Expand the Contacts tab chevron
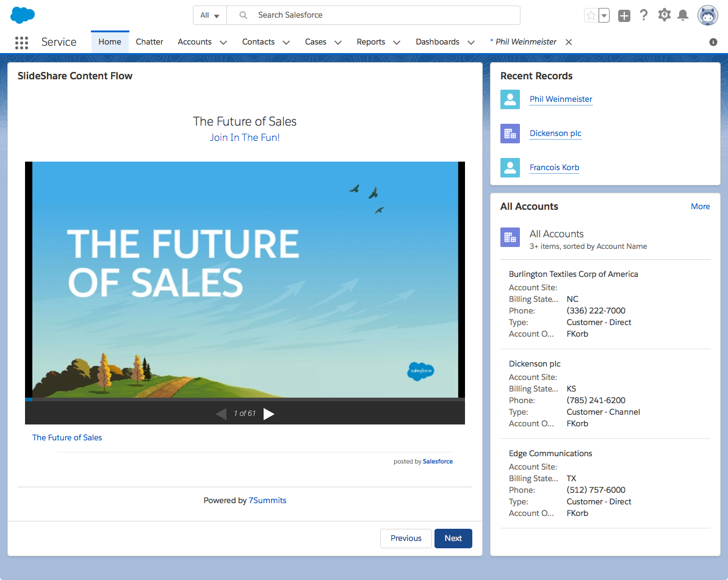Image resolution: width=728 pixels, height=580 pixels. point(286,42)
